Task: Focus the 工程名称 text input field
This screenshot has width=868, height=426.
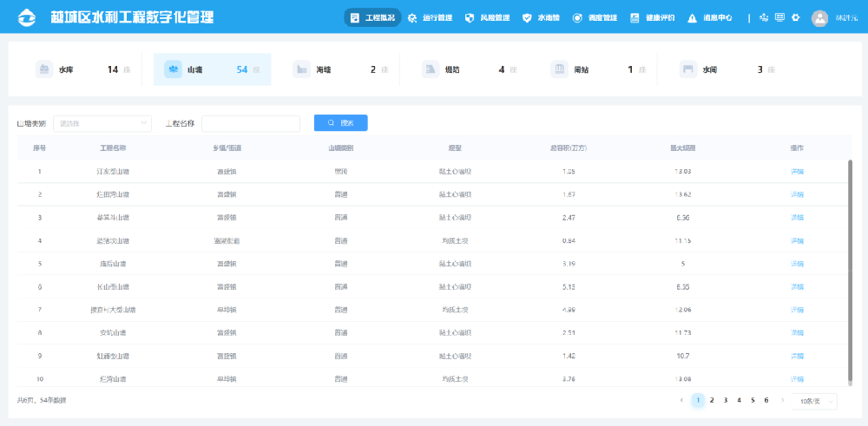Action: (x=251, y=123)
